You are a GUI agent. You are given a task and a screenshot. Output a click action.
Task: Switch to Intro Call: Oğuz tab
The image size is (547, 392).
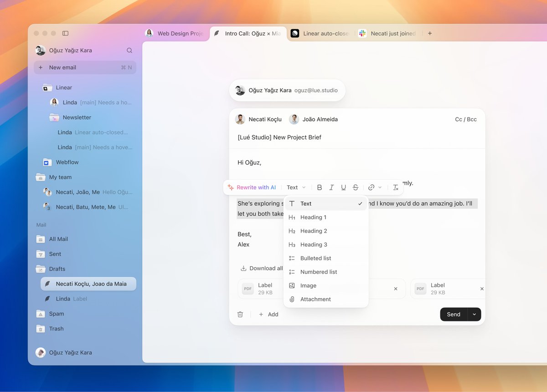(248, 33)
